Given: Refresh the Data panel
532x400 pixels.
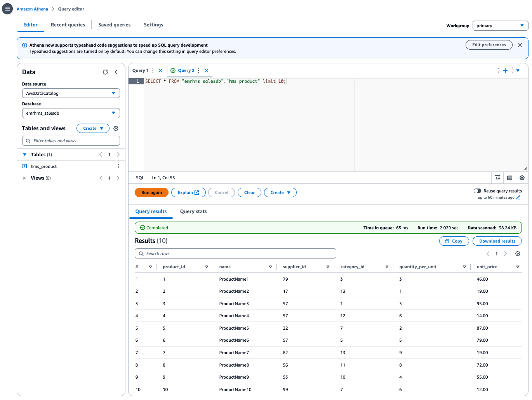Looking at the screenshot, I should pyautogui.click(x=105, y=72).
